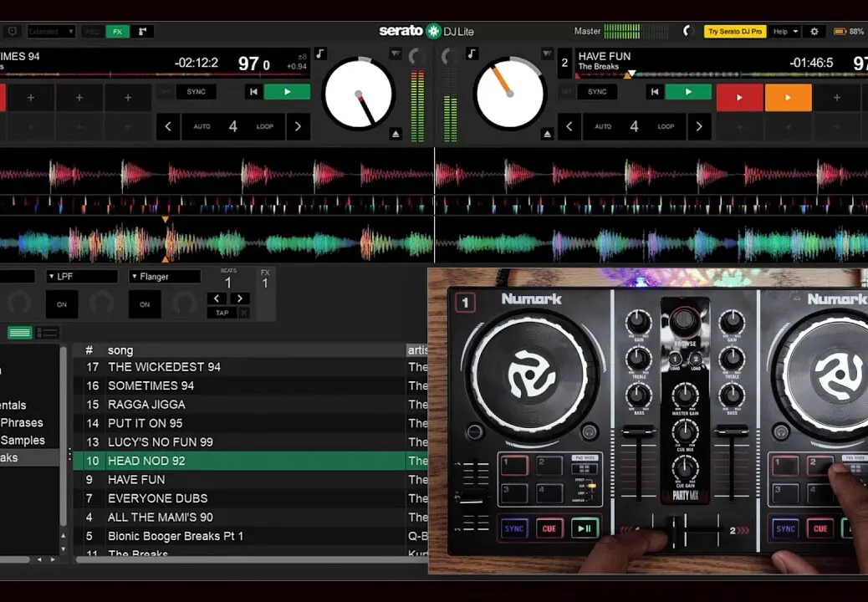Screen dimensions: 868x602
Task: Open the Flanger effect selector dropdown
Action: coord(165,276)
